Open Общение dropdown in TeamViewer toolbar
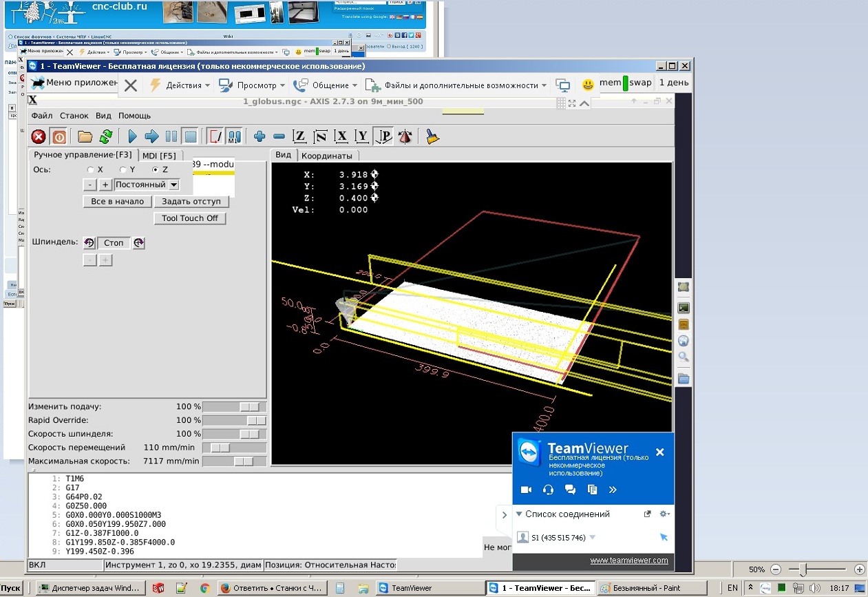Screen dimensions: 868x597 (325, 85)
